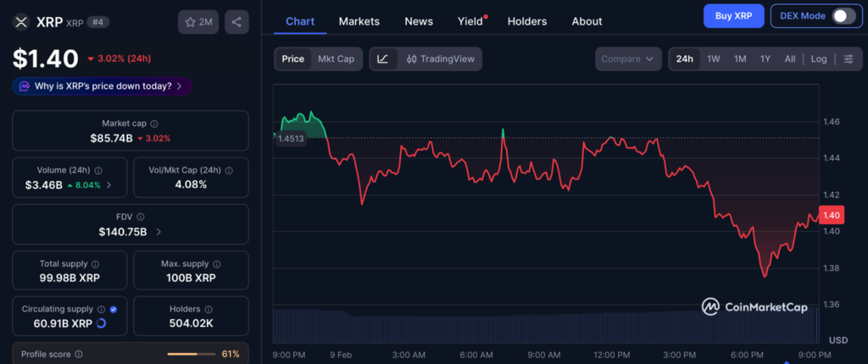Enable Log scale on chart
The height and width of the screenshot is (364, 868).
pos(818,59)
